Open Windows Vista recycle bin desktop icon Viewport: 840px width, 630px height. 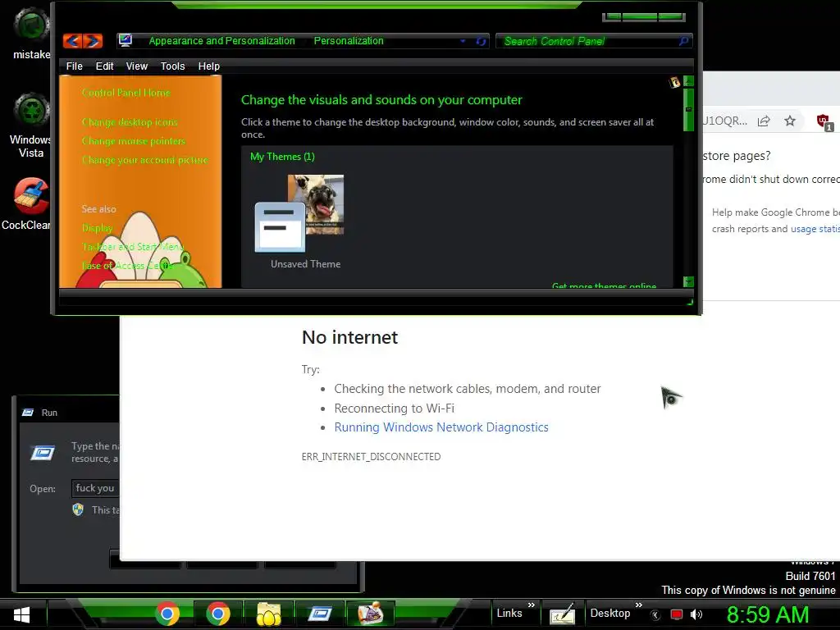[x=31, y=126]
